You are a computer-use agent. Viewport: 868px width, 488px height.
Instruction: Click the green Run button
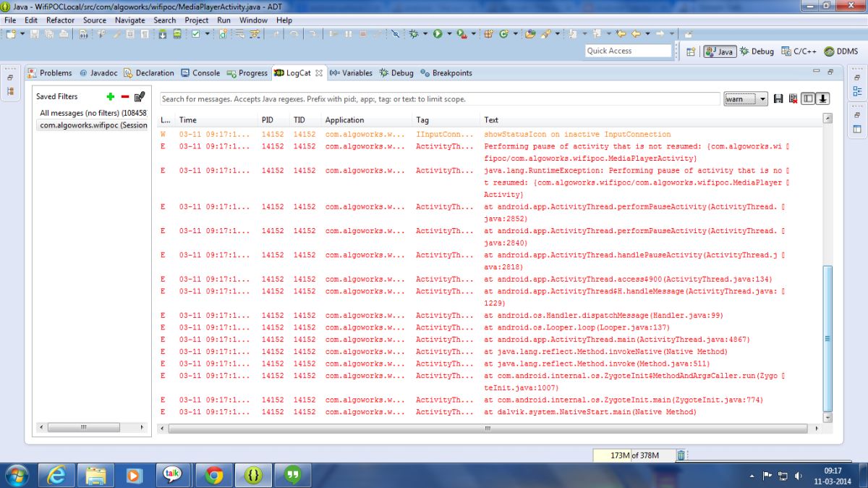coord(438,33)
